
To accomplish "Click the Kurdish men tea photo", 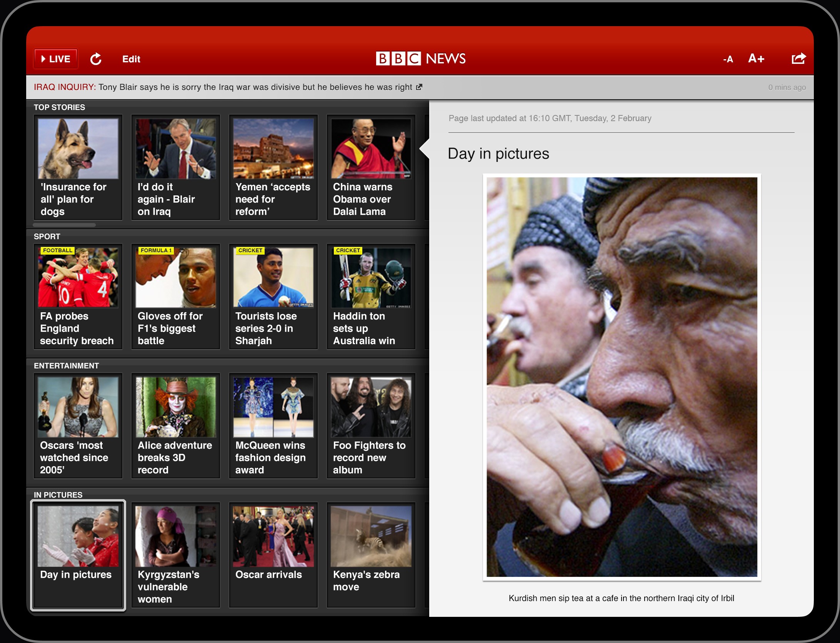I will tap(622, 377).
